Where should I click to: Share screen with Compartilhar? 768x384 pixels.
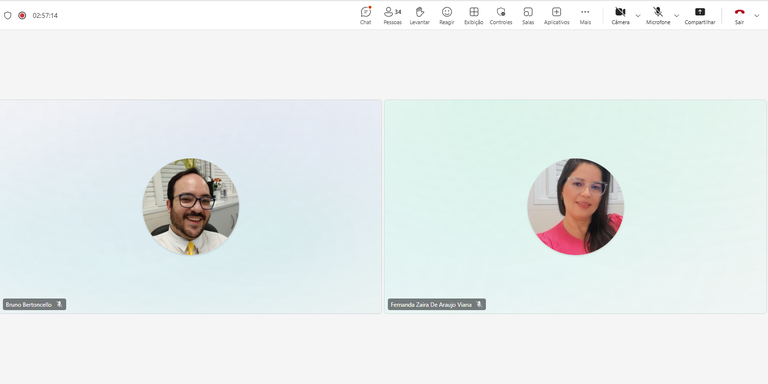click(x=700, y=15)
